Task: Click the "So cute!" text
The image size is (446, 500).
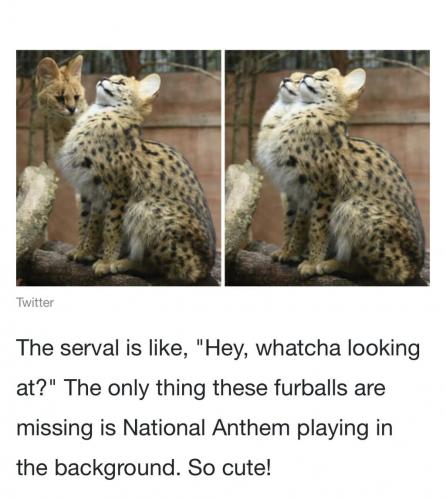Action: (x=230, y=468)
